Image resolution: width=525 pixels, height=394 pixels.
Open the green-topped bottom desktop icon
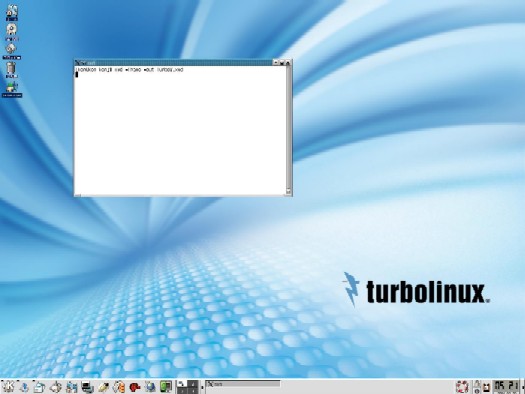tap(12, 89)
